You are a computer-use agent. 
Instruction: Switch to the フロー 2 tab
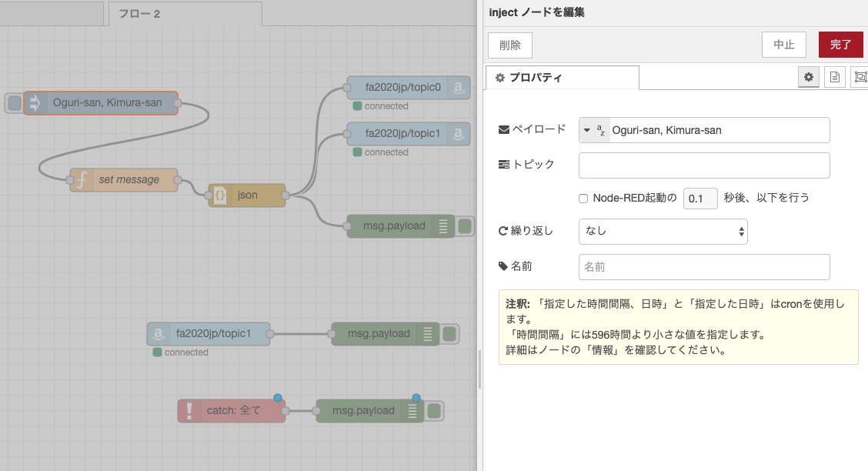tap(185, 14)
